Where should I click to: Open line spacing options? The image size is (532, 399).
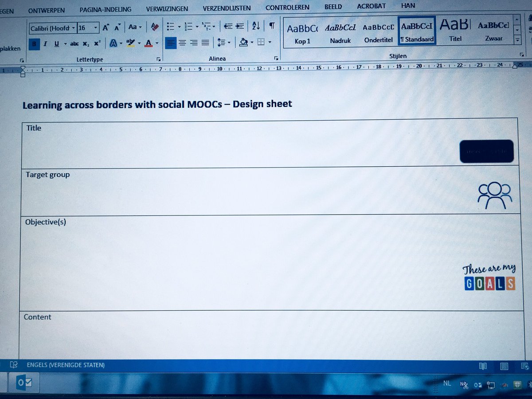221,43
